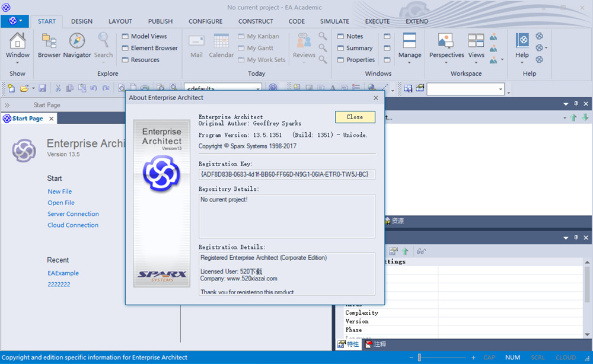Screen dimensions: 593x364
Task: Click the blue question mark help toolbar icon
Action: tap(273, 88)
